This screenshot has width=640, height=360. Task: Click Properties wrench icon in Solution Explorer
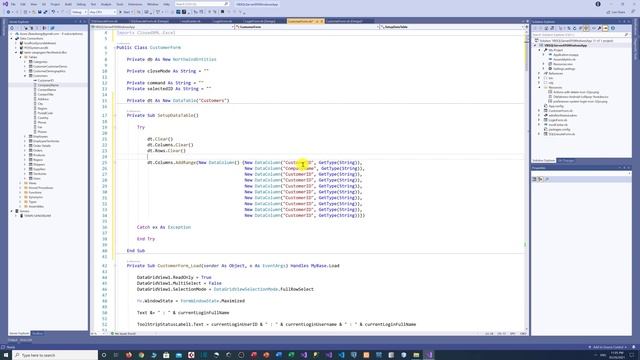pos(599,28)
